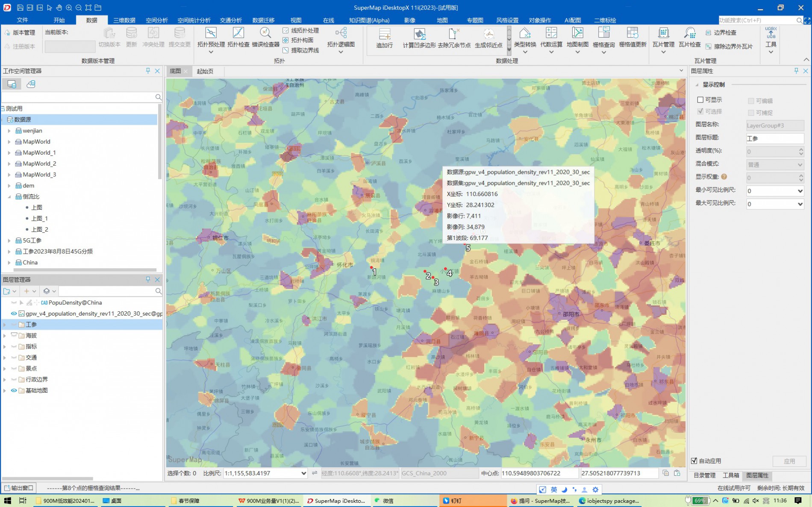
Task: Click the 追加行 append rows tool
Action: 384,38
